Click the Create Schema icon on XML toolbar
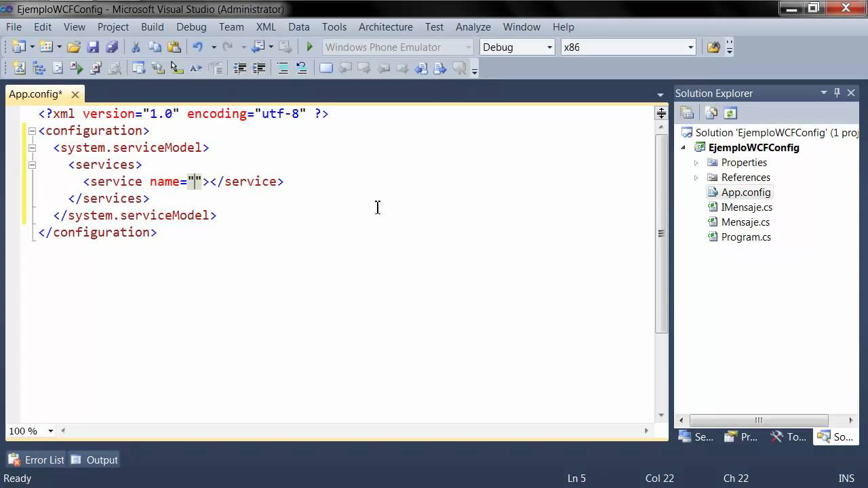 (x=18, y=68)
